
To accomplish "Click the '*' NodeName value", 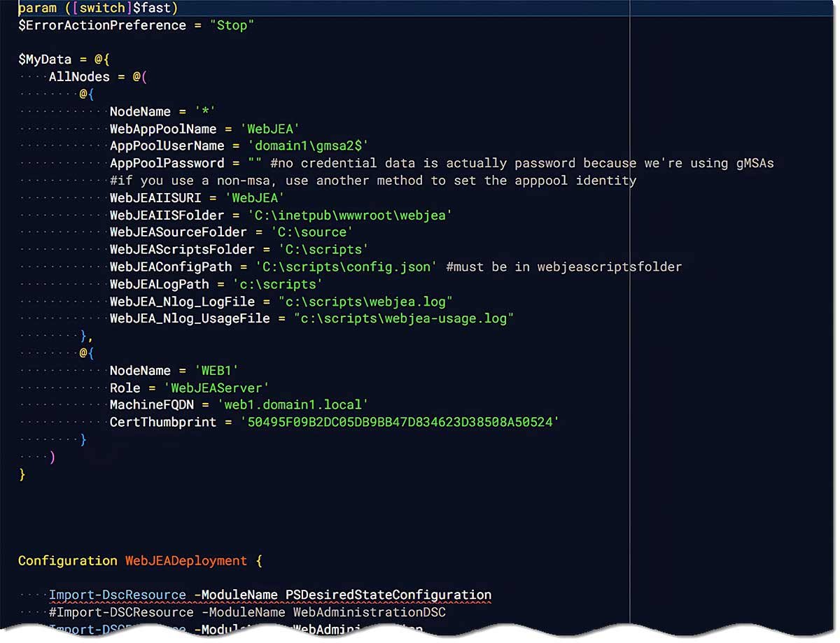I will click(x=204, y=111).
